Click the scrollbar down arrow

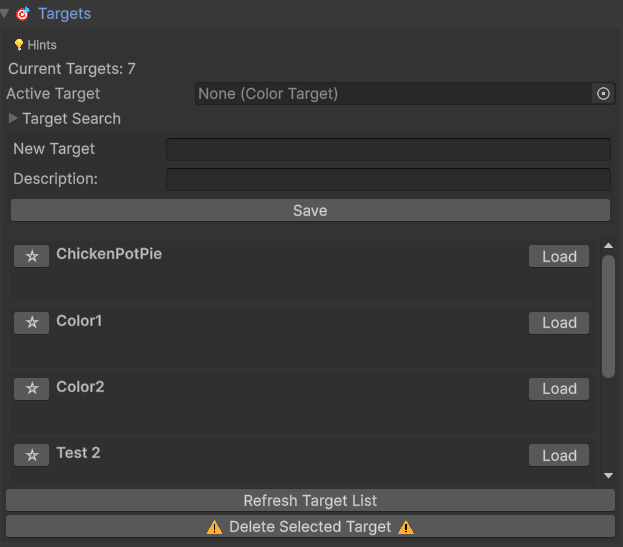(x=608, y=475)
